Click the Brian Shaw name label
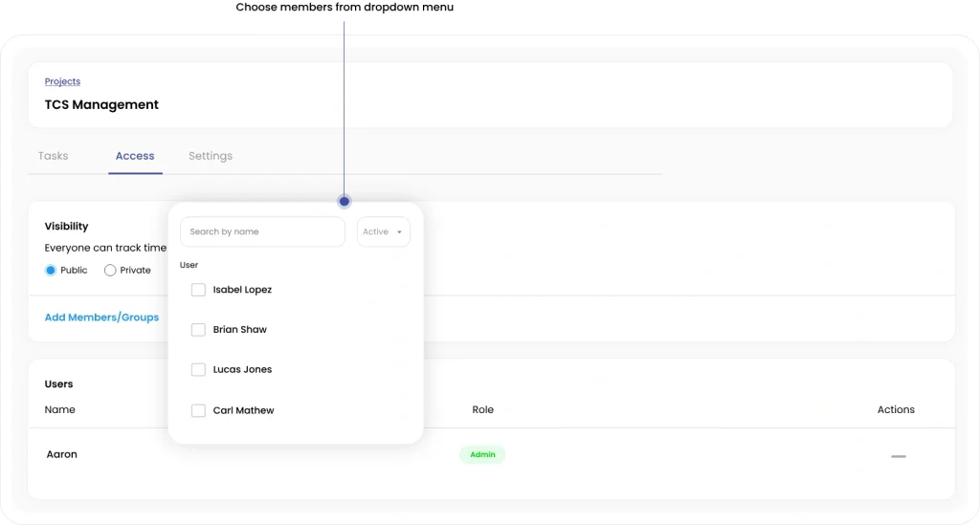Image resolution: width=980 pixels, height=525 pixels. tap(240, 330)
